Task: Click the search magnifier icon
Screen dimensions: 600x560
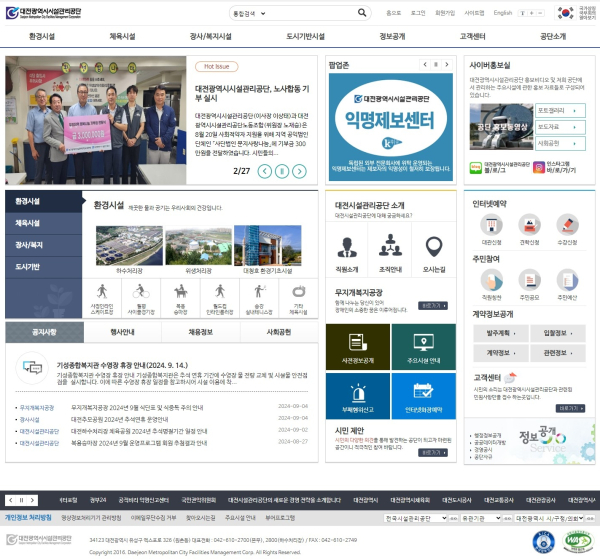Action: pyautogui.click(x=362, y=13)
